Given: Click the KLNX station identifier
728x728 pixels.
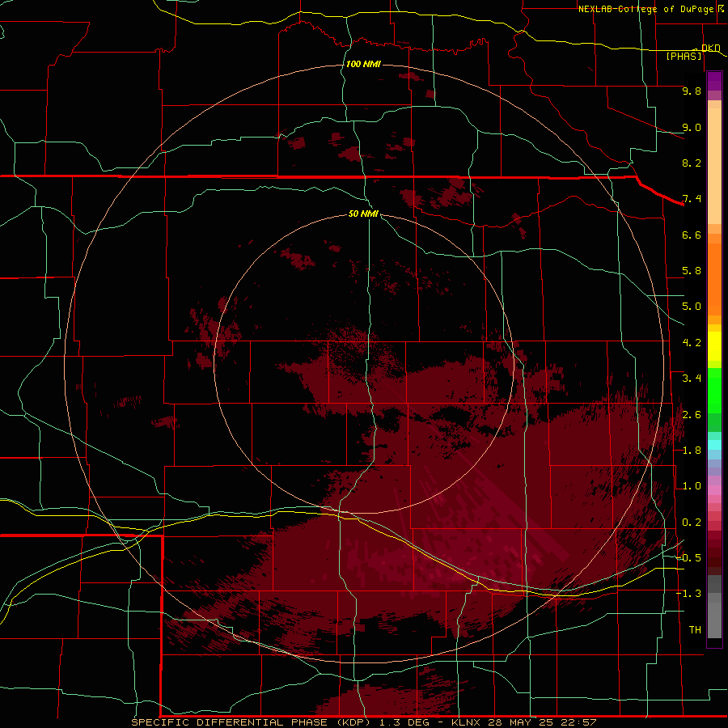Looking at the screenshot, I should point(466,722).
